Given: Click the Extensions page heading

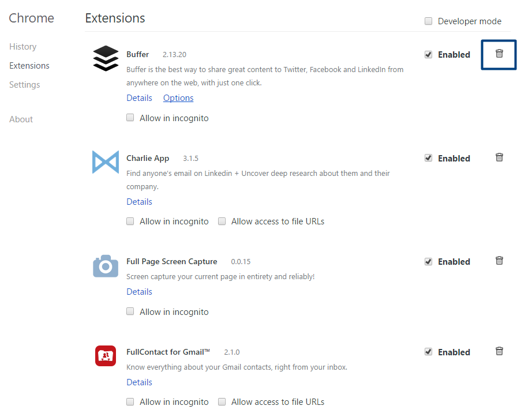Looking at the screenshot, I should [115, 18].
